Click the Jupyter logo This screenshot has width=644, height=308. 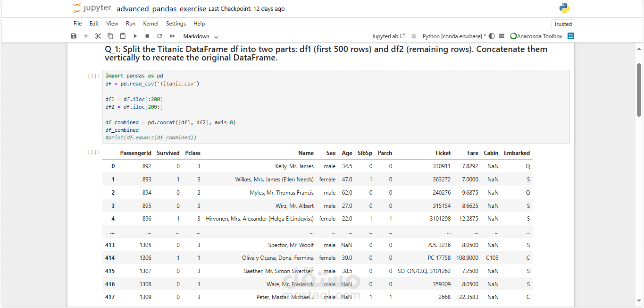coord(92,9)
